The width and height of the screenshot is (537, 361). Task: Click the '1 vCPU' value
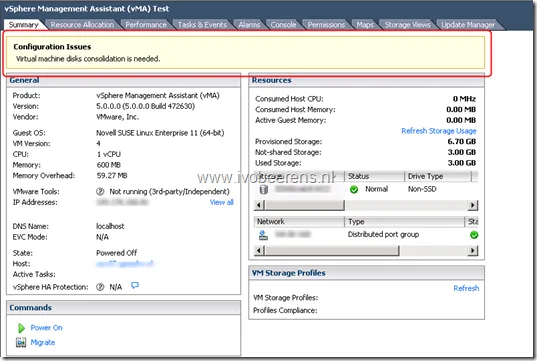coord(109,154)
